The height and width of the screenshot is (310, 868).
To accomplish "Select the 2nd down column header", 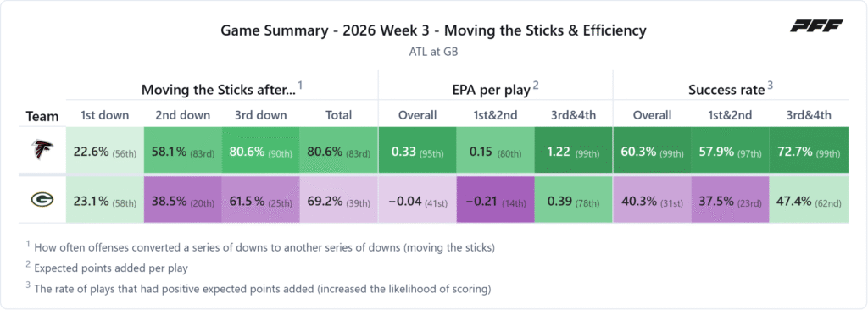I will coord(183,115).
